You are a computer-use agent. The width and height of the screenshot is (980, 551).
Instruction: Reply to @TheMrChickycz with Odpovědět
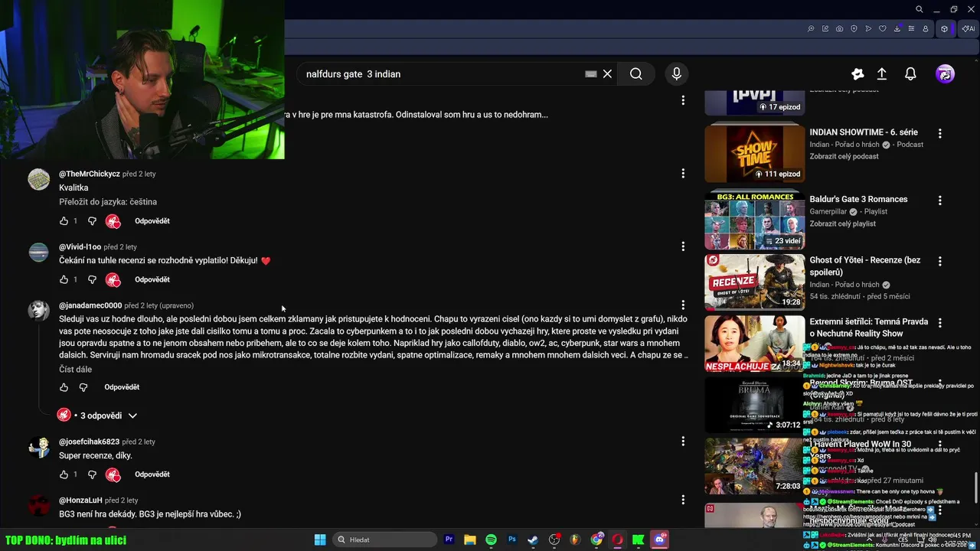152,221
